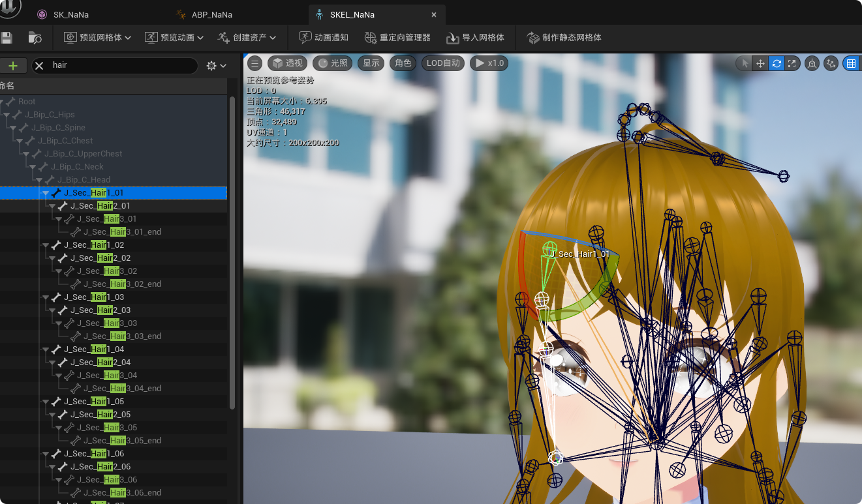Select the J_Sec_Hair2_05 bone
This screenshot has height=504, width=862.
(x=100, y=415)
